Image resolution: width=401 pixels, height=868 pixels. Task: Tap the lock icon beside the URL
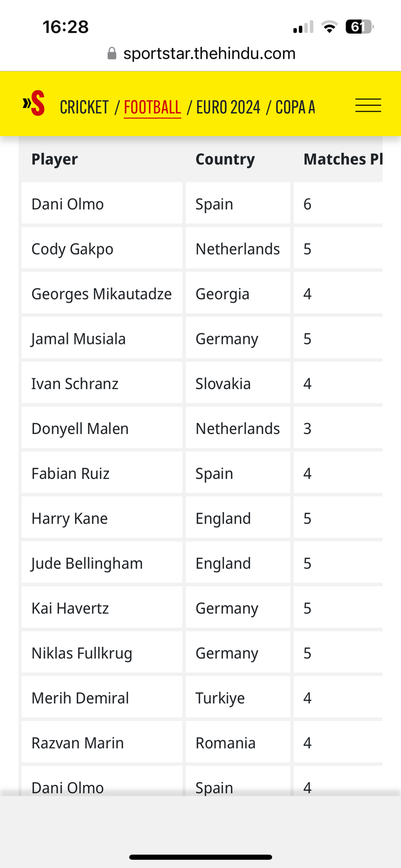(112, 53)
